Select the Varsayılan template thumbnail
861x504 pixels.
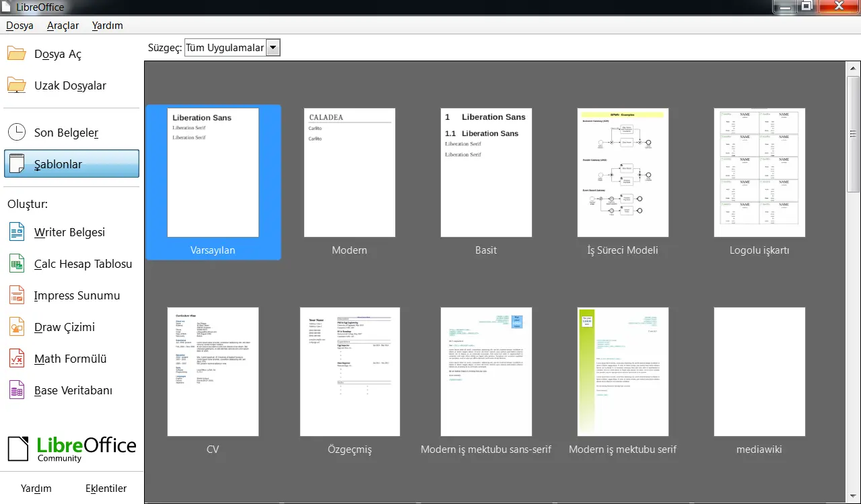213,173
